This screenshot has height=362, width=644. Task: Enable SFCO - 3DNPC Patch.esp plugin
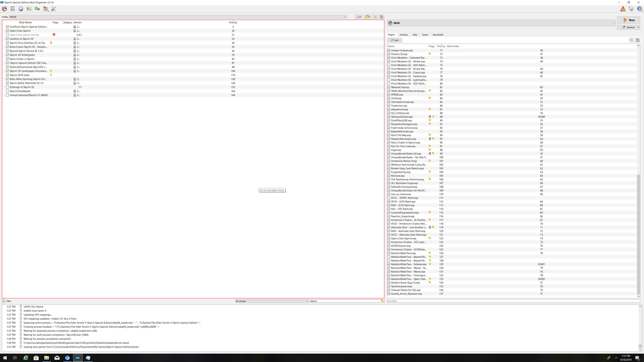point(389,198)
